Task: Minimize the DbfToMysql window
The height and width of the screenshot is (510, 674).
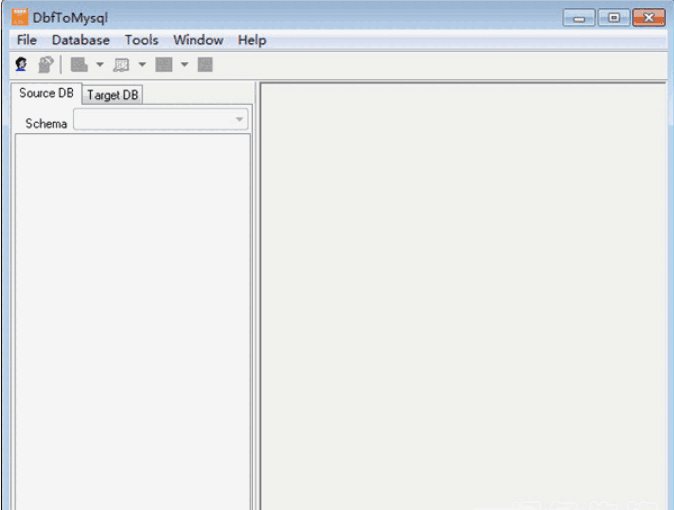Action: [x=579, y=18]
